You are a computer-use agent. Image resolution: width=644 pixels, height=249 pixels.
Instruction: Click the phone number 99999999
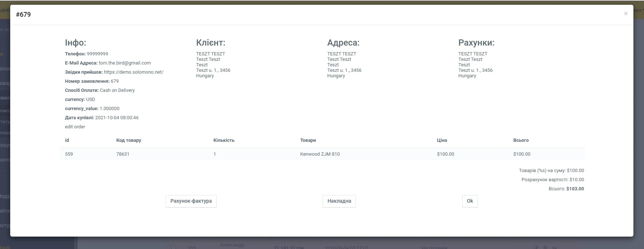tap(97, 54)
